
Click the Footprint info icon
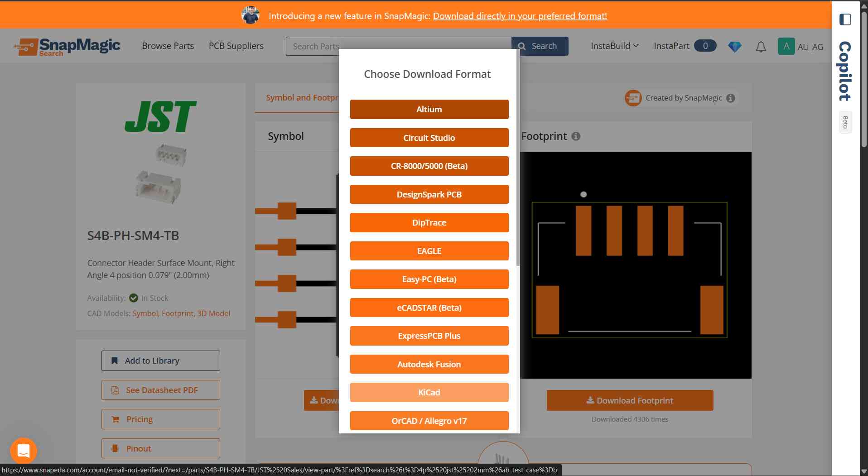click(x=576, y=136)
